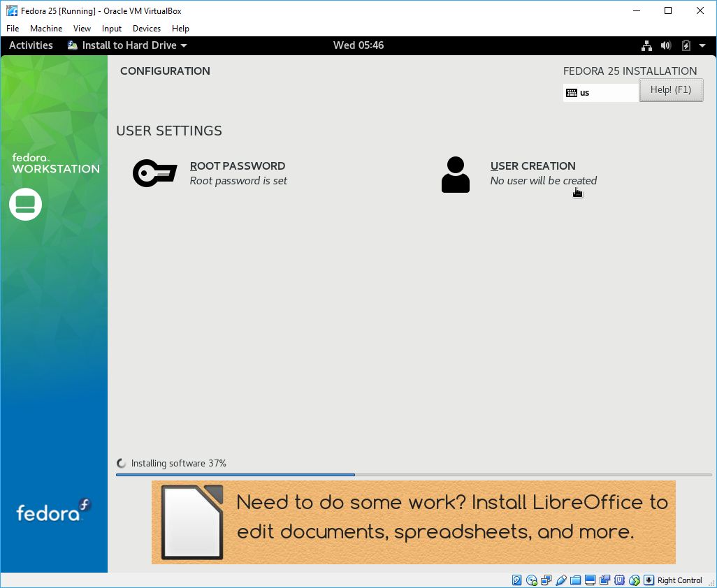Click the display monitor icon in VirtualBox status bar
This screenshot has width=717, height=588.
[590, 580]
